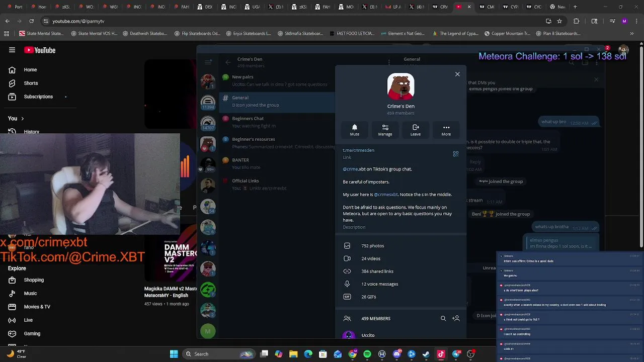
Task: Add a member to the group
Action: (456, 318)
